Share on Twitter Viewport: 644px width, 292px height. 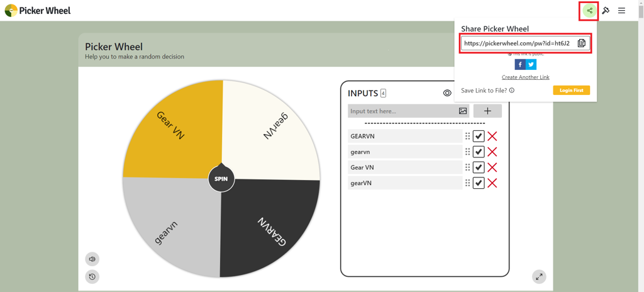[x=531, y=65]
